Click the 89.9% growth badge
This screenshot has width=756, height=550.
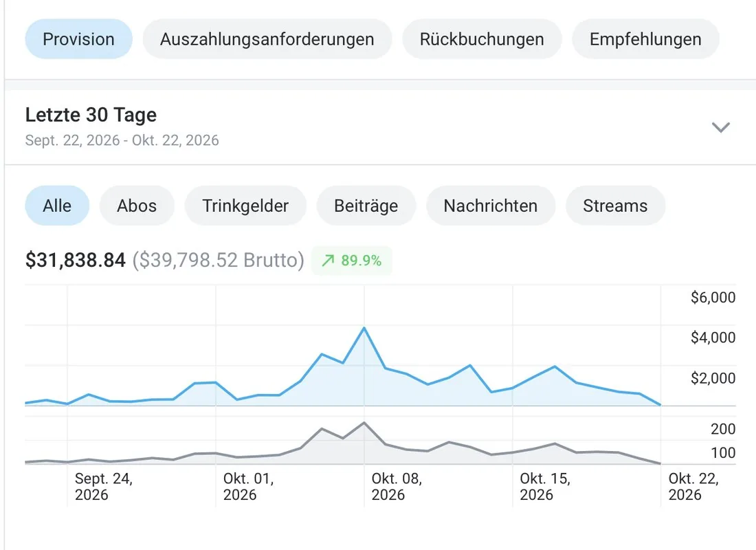coord(351,261)
